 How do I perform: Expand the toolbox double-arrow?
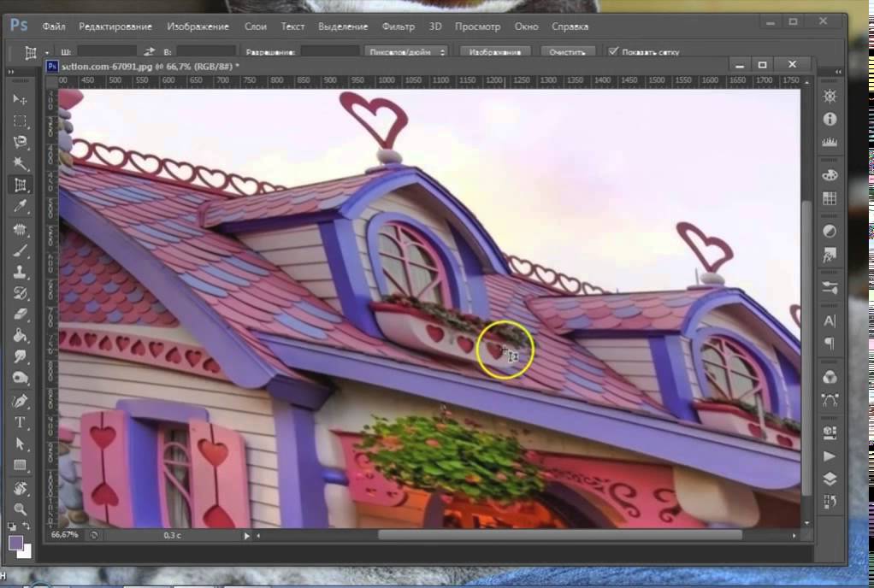[x=10, y=72]
